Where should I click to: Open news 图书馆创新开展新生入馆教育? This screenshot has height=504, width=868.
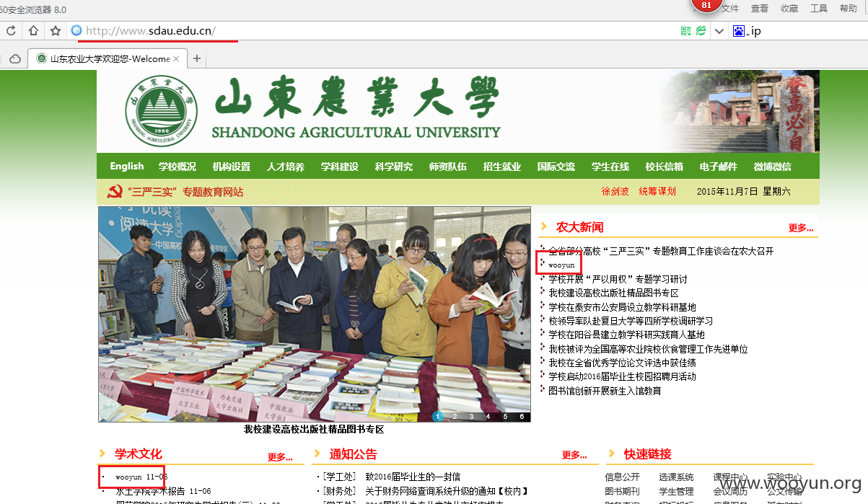(x=605, y=391)
